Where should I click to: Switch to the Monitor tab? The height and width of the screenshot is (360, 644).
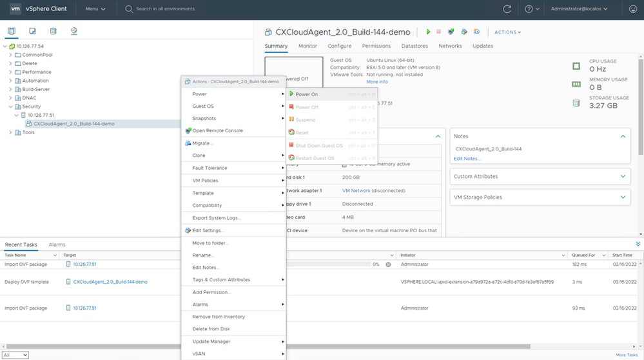(307, 46)
